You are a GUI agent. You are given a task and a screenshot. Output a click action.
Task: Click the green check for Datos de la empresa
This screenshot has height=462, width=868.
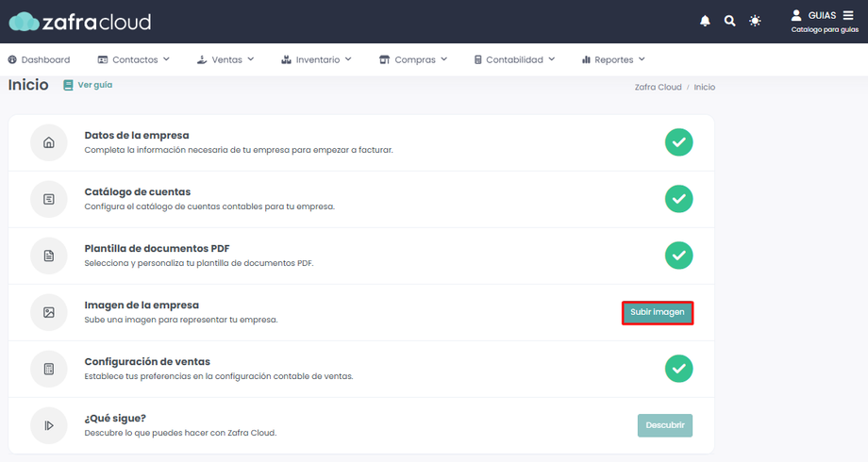coord(678,142)
